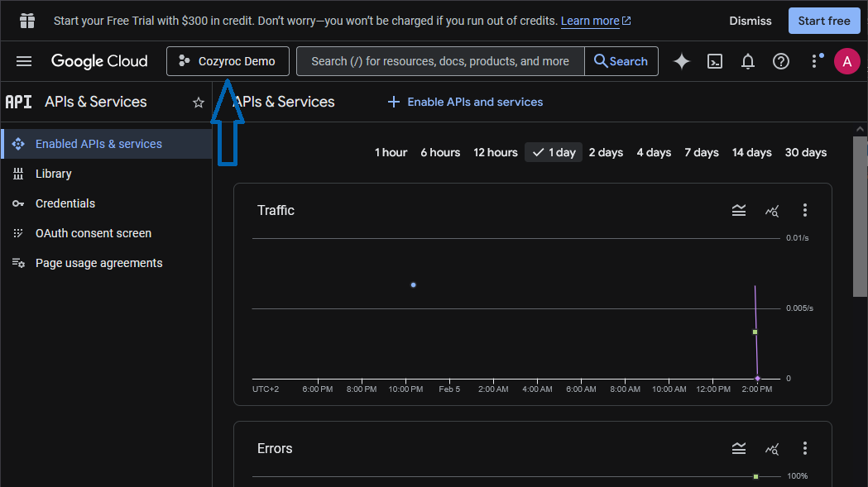
Task: Activate Cloud Shell terminal icon
Action: (x=715, y=61)
